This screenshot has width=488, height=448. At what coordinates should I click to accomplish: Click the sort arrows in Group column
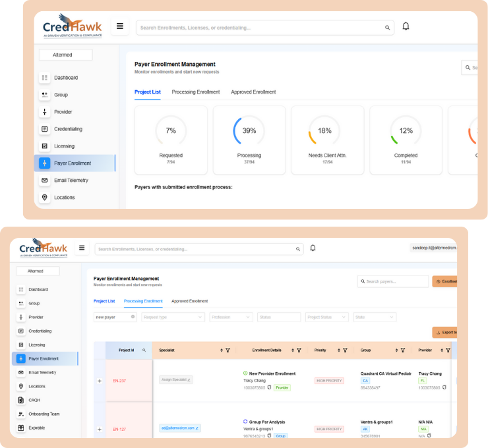pyautogui.click(x=396, y=350)
